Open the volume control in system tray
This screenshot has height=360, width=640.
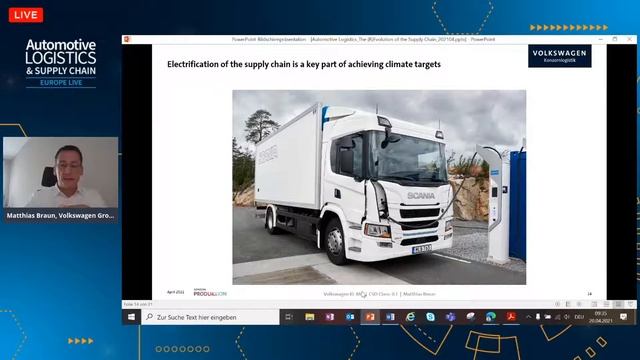point(567,317)
